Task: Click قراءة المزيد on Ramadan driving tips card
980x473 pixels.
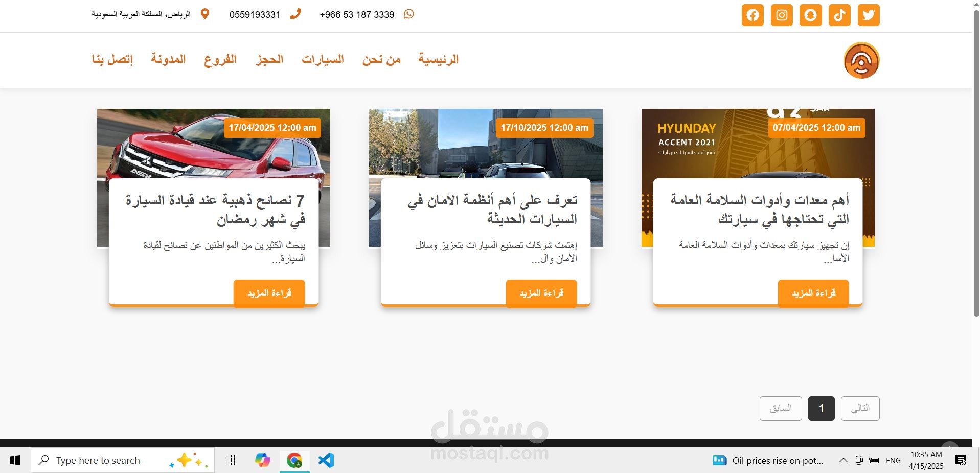Action: 269,293
